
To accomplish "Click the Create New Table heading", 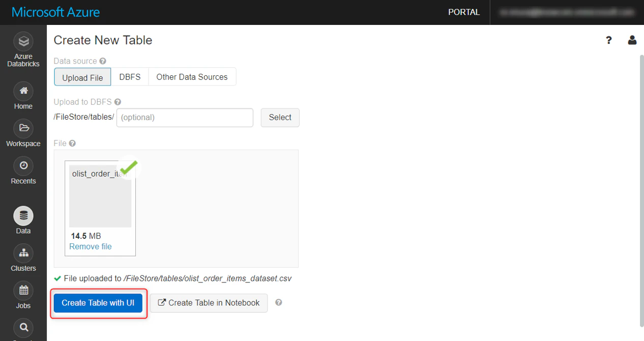I will pos(103,40).
